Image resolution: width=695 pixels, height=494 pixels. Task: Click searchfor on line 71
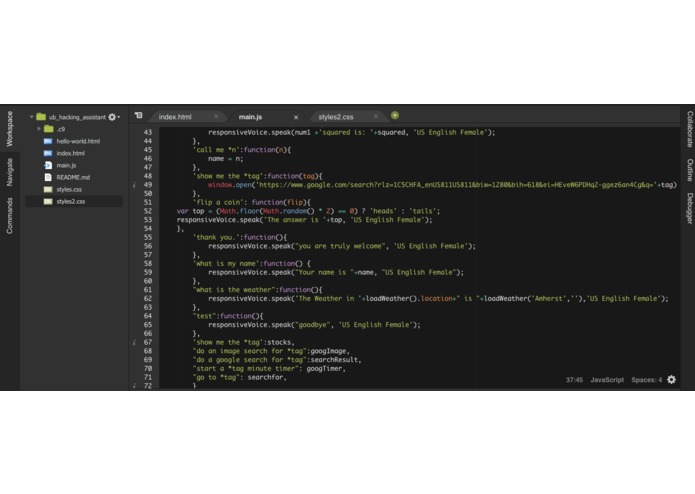(x=265, y=377)
